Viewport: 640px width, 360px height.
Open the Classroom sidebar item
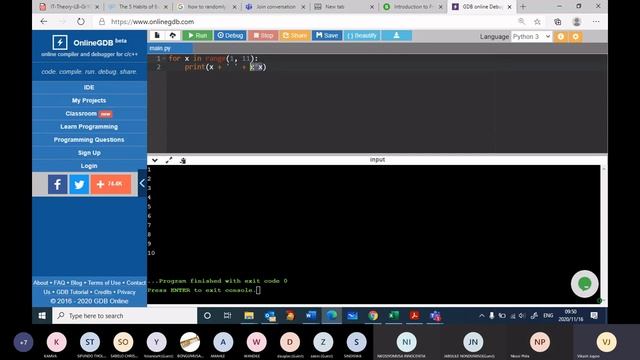(89, 113)
